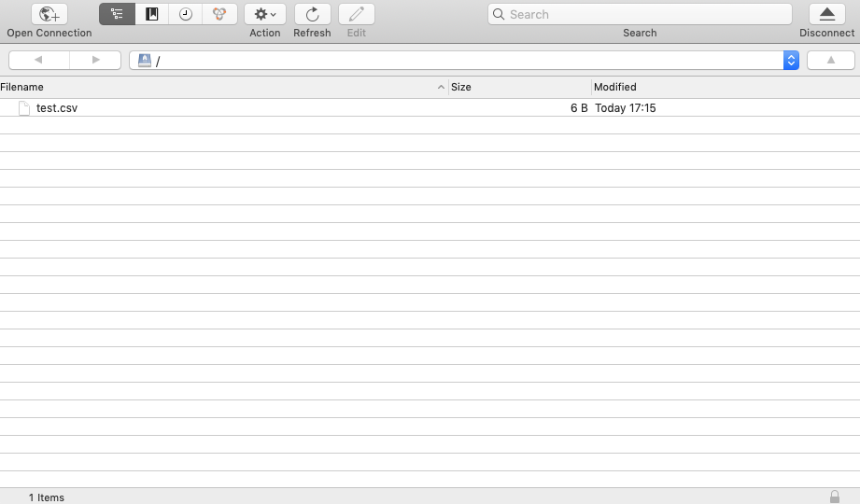This screenshot has width=860, height=504.
Task: Sort by the Size column header
Action: [518, 87]
